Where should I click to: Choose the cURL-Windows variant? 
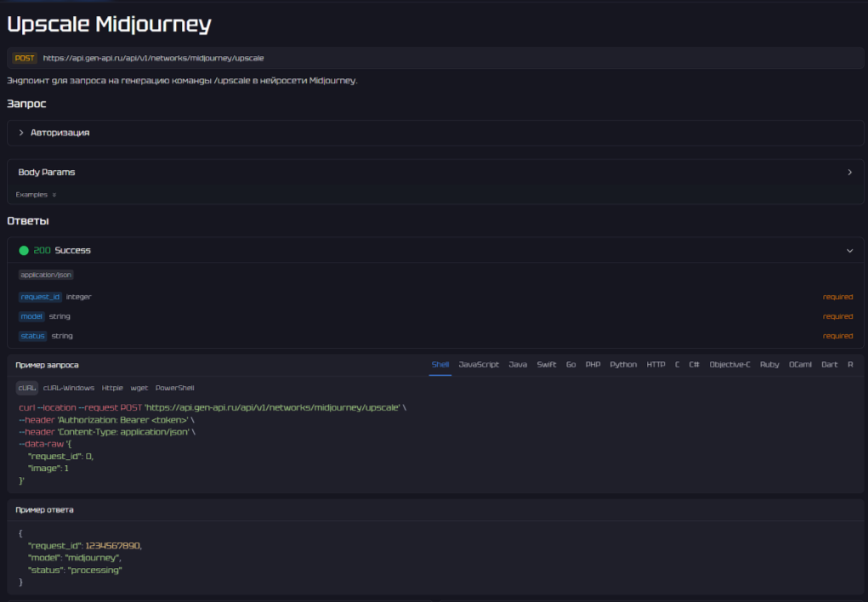coord(69,388)
